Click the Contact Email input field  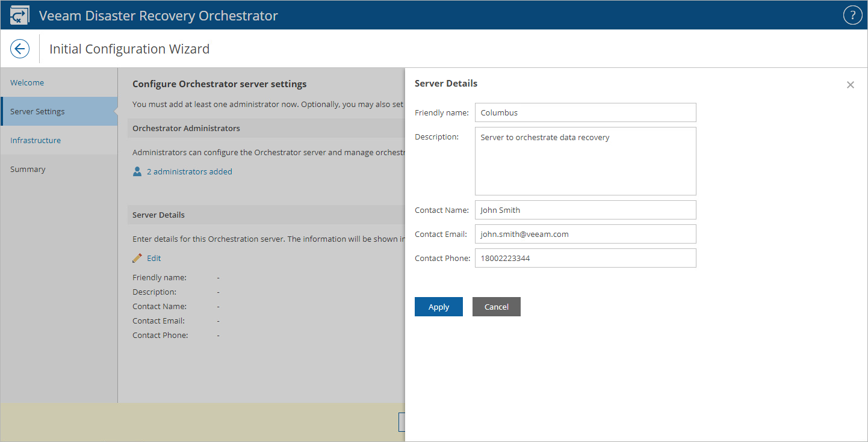click(x=585, y=234)
